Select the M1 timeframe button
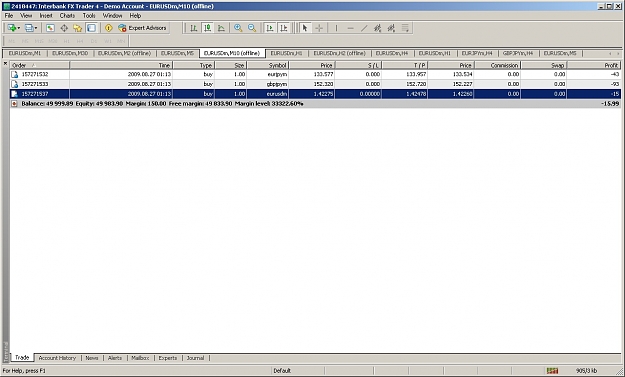The image size is (625, 377). (11, 41)
